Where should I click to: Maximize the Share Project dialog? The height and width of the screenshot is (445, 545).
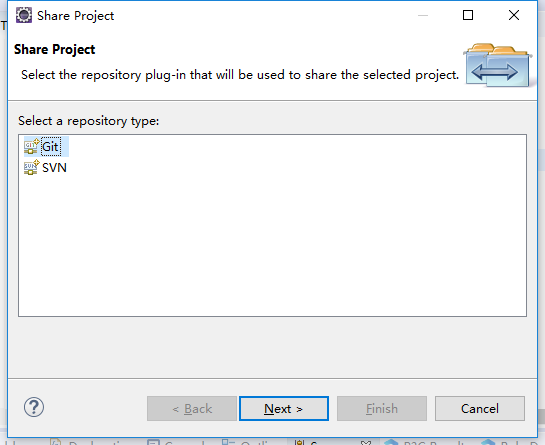point(468,15)
